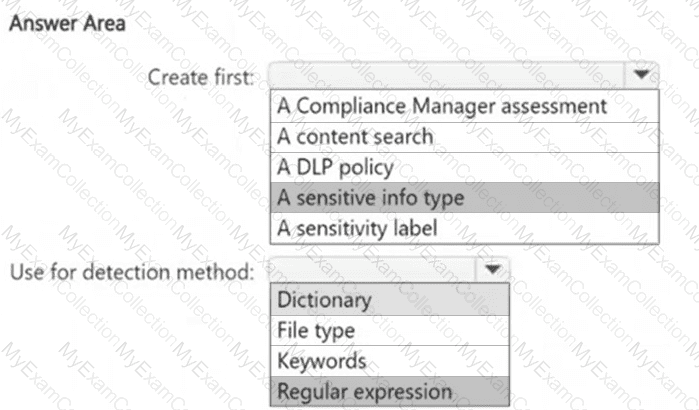Pick the highlighted entry in Create first list
699x410 pixels.
pos(371,197)
